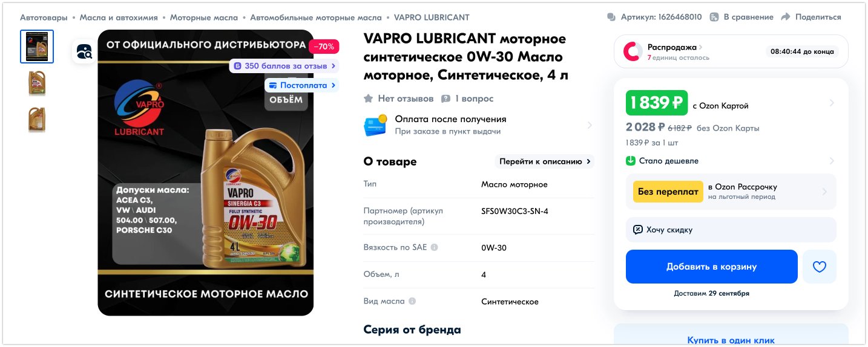Click the Хочу скидку button
The image size is (868, 347).
731,230
